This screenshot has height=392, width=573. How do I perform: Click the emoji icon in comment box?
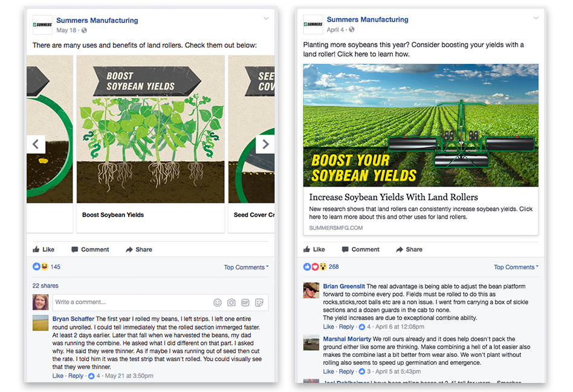218,303
